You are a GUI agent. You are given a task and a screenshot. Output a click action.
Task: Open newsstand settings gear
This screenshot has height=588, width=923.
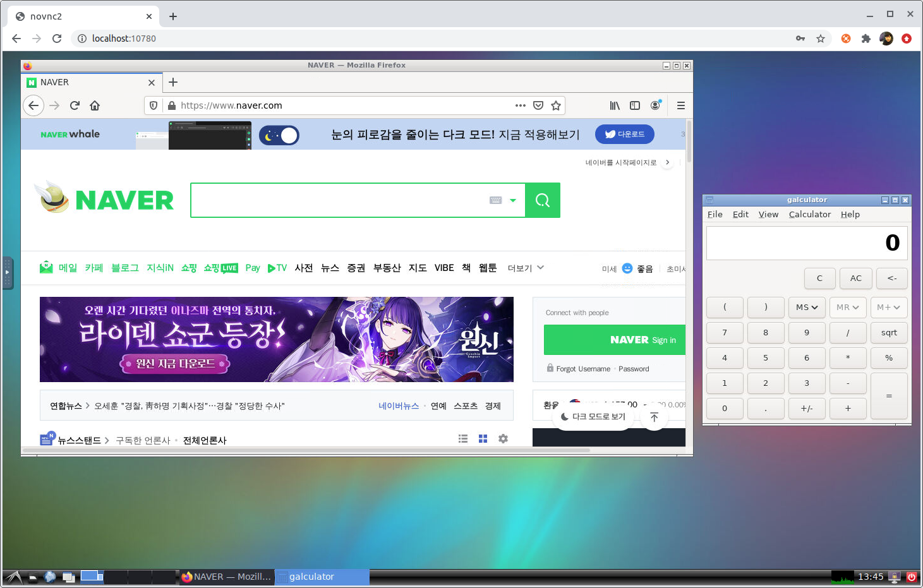coord(504,438)
